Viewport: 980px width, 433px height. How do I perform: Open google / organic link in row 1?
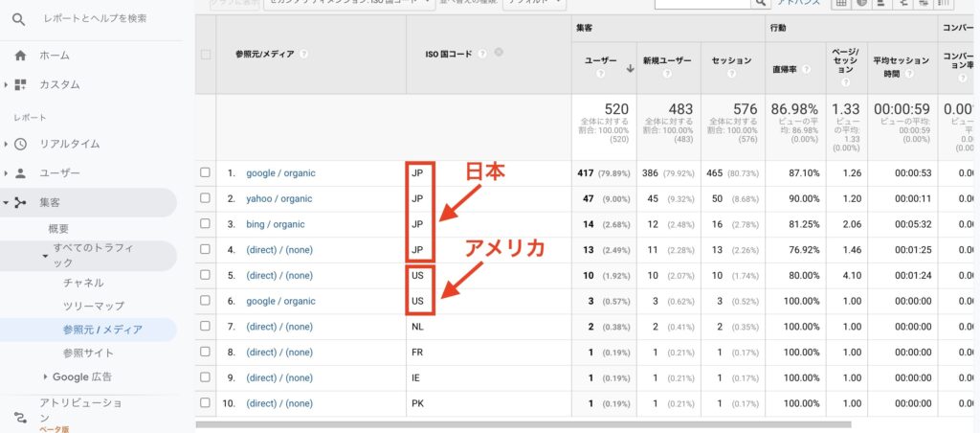(x=280, y=172)
